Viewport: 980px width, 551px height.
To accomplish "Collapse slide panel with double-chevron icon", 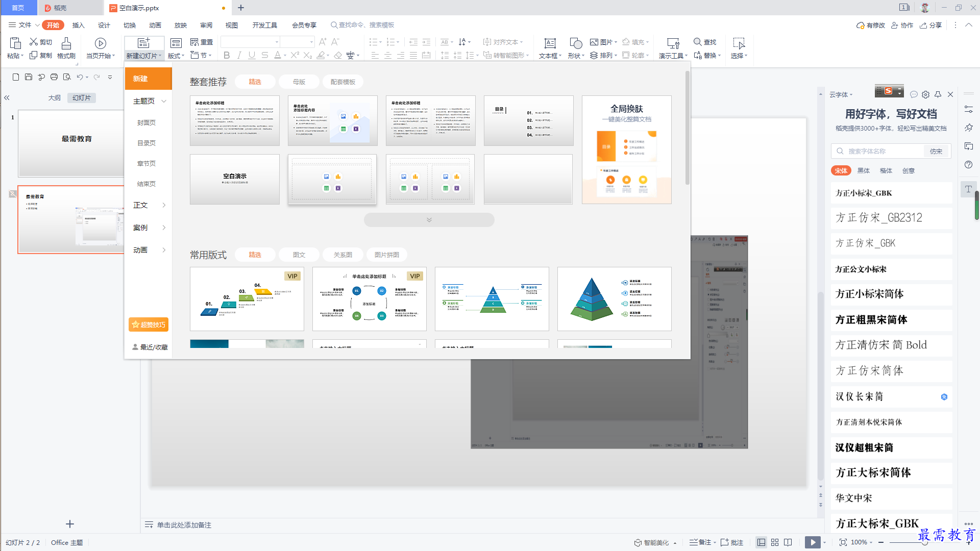I will coord(7,97).
